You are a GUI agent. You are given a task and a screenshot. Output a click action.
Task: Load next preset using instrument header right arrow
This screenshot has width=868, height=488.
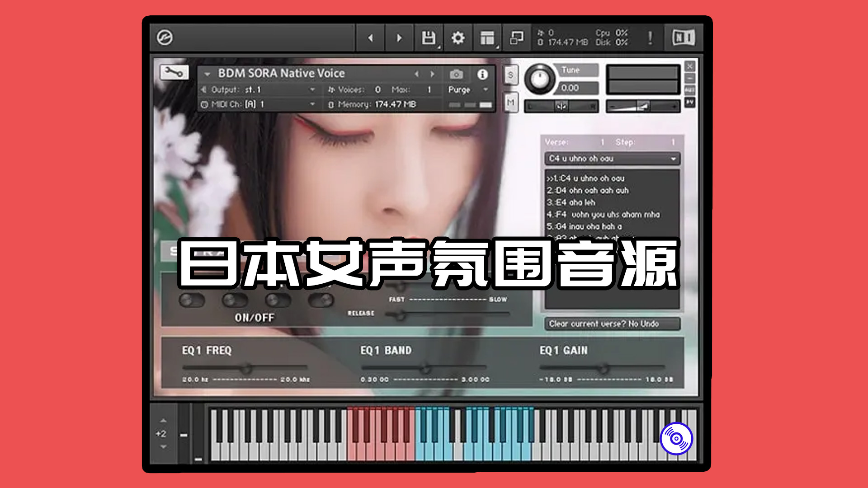tap(432, 74)
